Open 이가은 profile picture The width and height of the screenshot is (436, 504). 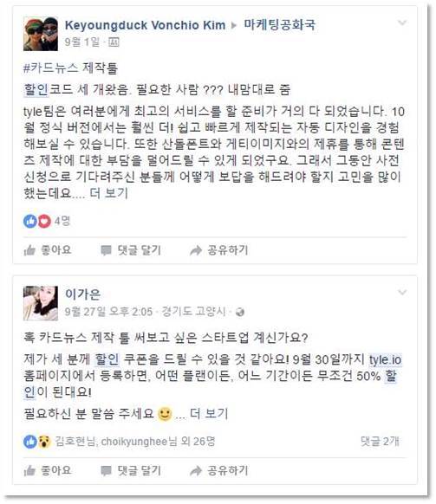point(41,303)
